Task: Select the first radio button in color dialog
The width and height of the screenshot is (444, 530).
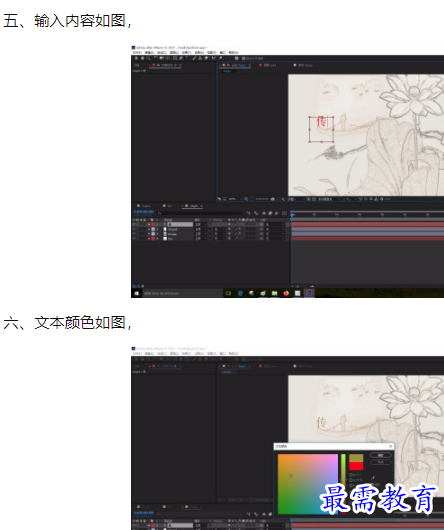Action: coord(351,475)
